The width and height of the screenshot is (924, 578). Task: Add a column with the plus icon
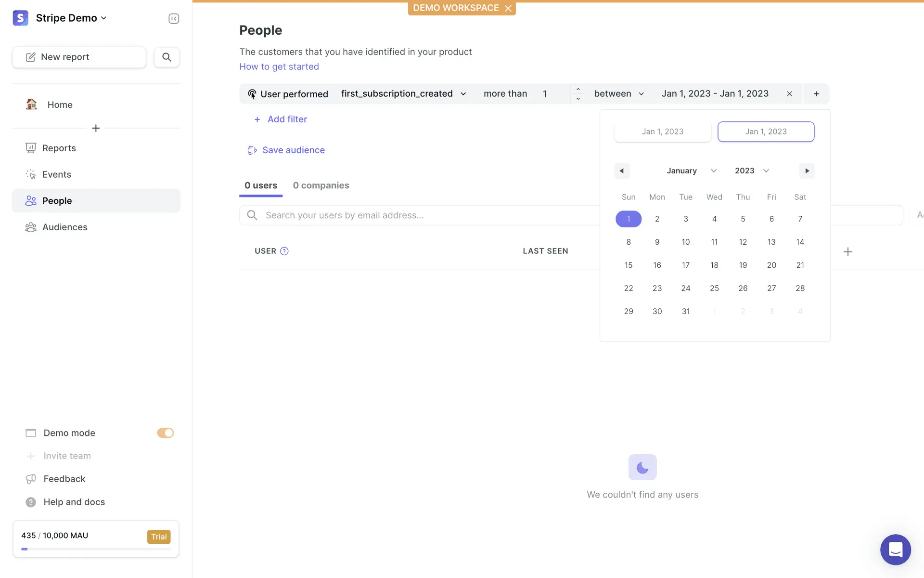[x=847, y=251]
